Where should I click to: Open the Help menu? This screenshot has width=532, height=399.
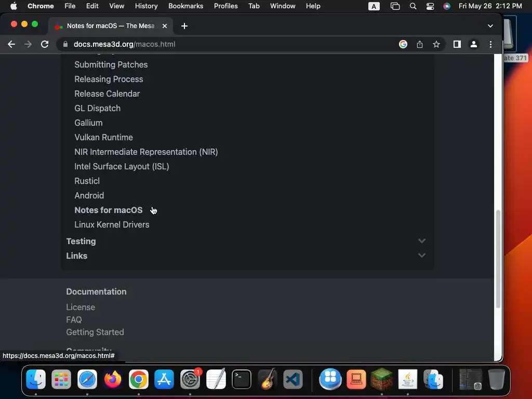pyautogui.click(x=313, y=6)
